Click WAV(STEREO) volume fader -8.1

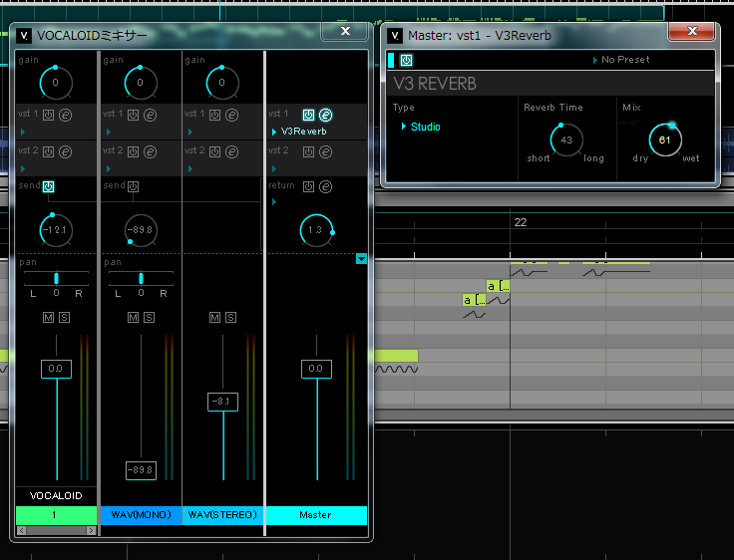tap(222, 402)
